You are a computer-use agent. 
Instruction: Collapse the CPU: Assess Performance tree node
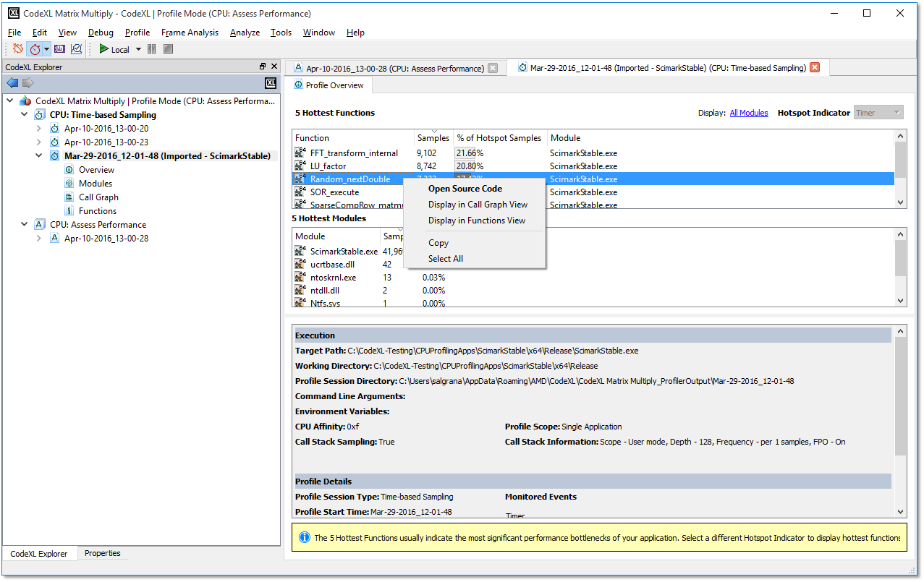[x=25, y=225]
